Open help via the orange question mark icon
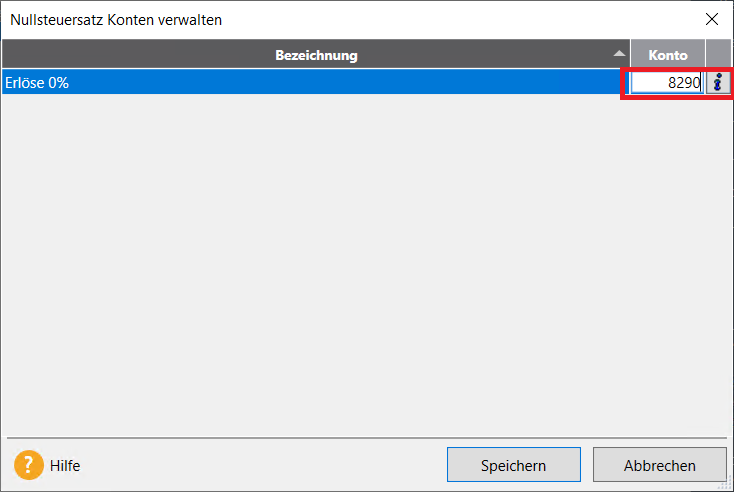The height and width of the screenshot is (492, 734). pos(29,465)
